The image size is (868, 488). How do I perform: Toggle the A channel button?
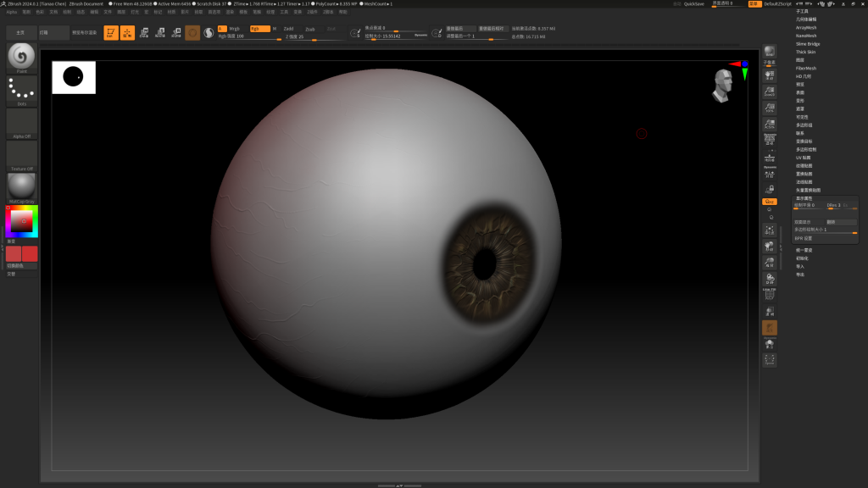(222, 29)
